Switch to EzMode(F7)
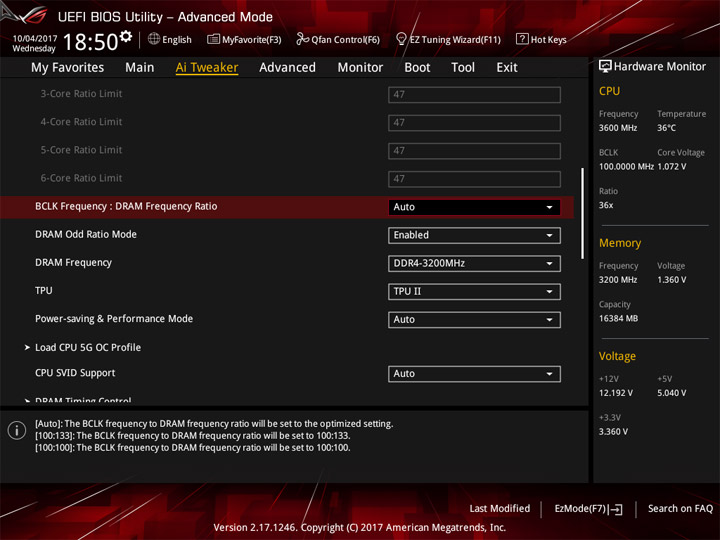 [x=588, y=509]
